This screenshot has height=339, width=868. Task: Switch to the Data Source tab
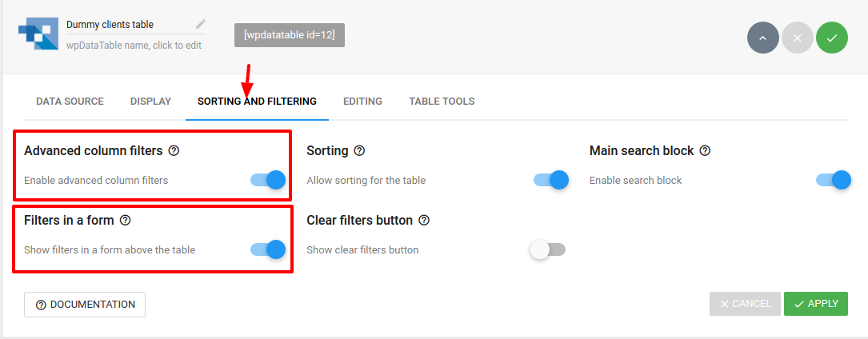tap(70, 102)
